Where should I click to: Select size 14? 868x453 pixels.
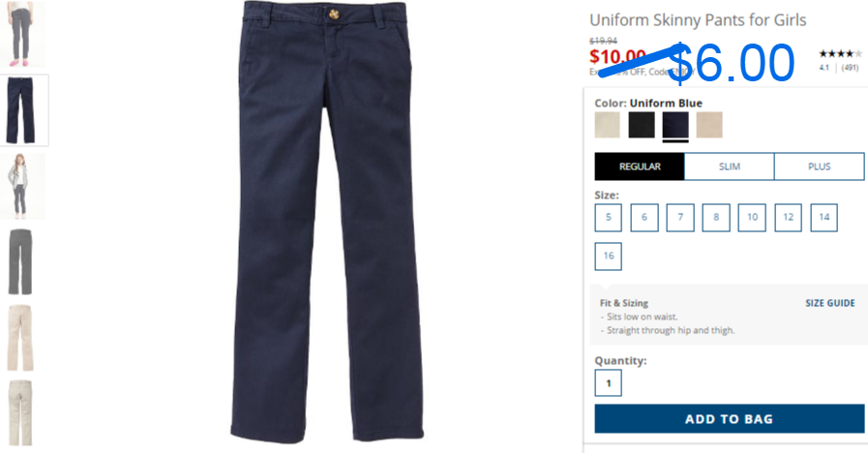click(823, 218)
